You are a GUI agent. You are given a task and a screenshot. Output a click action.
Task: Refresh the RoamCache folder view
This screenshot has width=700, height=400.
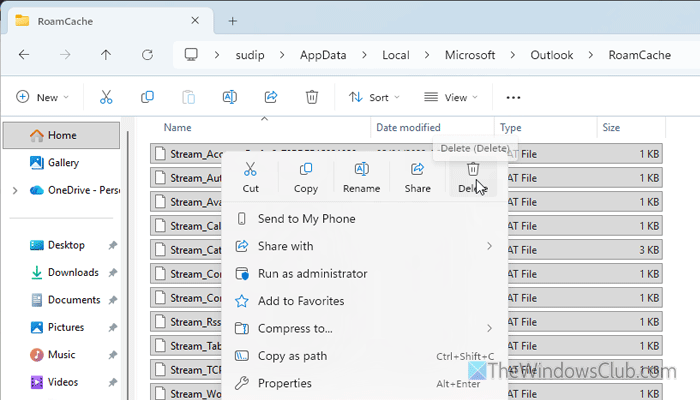pos(147,55)
